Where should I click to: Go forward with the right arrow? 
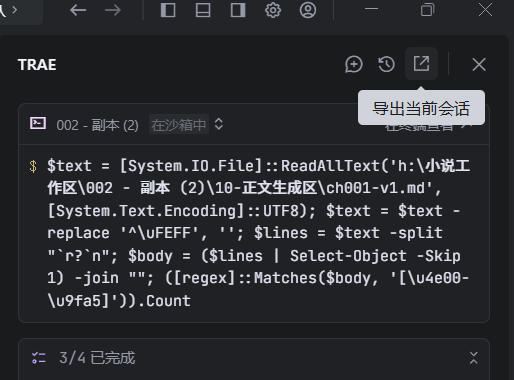(x=113, y=10)
